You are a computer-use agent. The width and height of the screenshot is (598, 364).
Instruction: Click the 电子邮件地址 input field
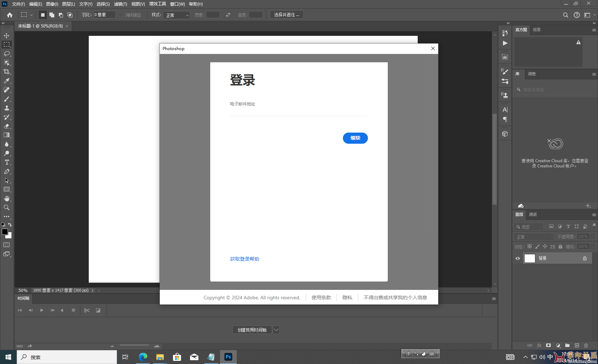click(x=299, y=109)
